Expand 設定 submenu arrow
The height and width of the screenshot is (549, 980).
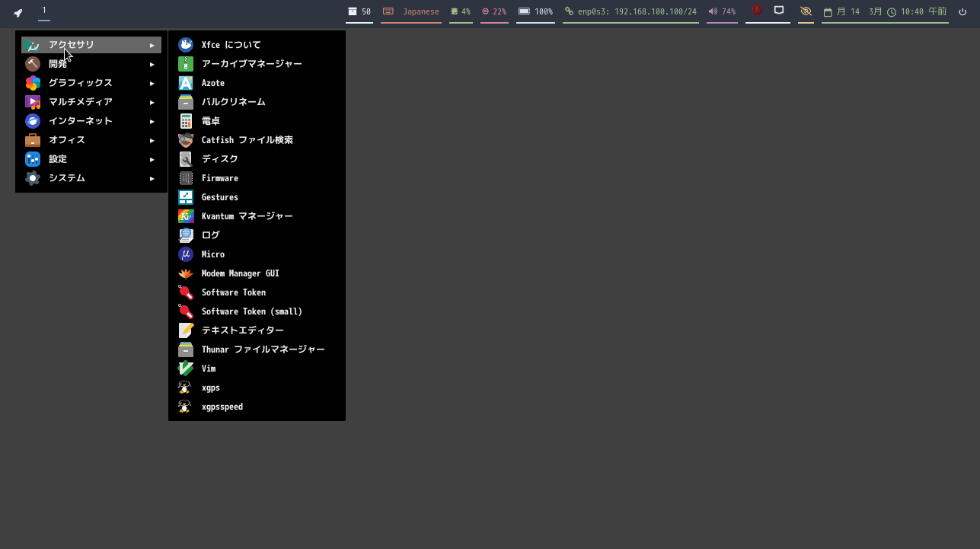coord(152,160)
